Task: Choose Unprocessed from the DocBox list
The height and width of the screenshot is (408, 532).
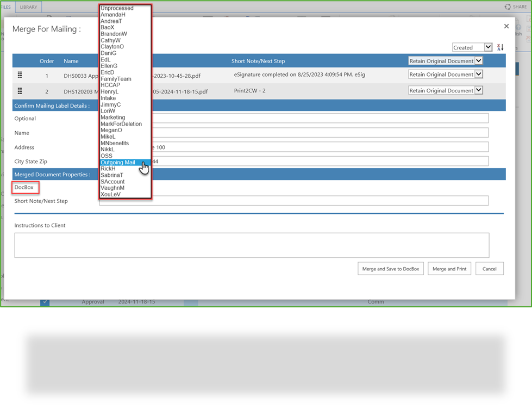Action: pos(116,8)
